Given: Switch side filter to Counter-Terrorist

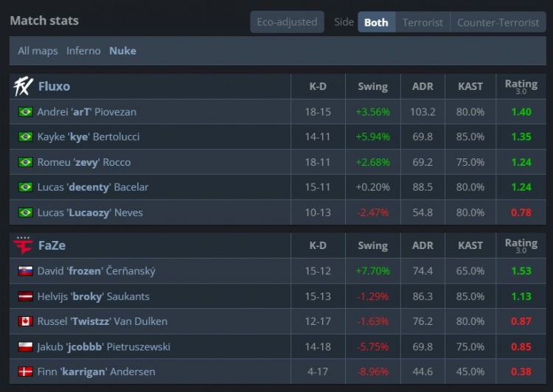Looking at the screenshot, I should click(498, 22).
